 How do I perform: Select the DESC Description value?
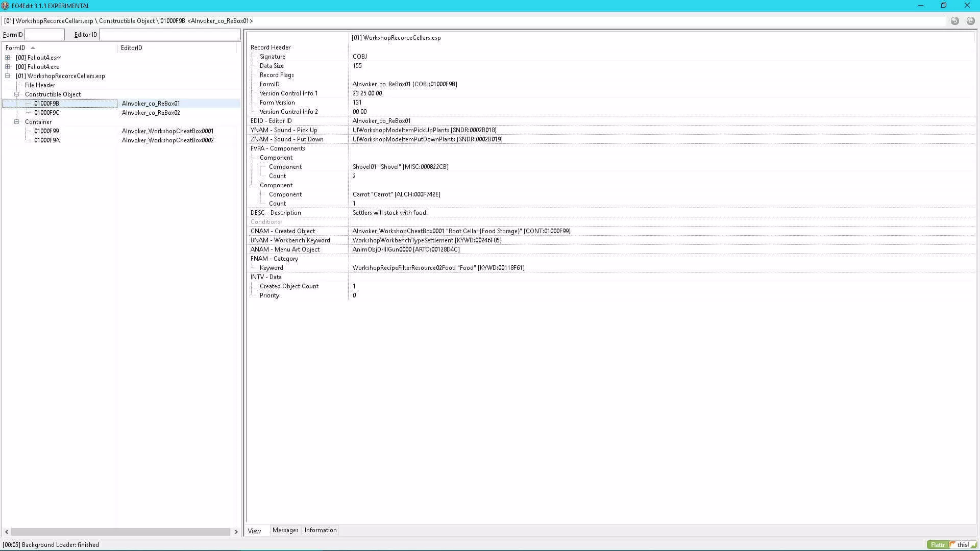pyautogui.click(x=390, y=213)
